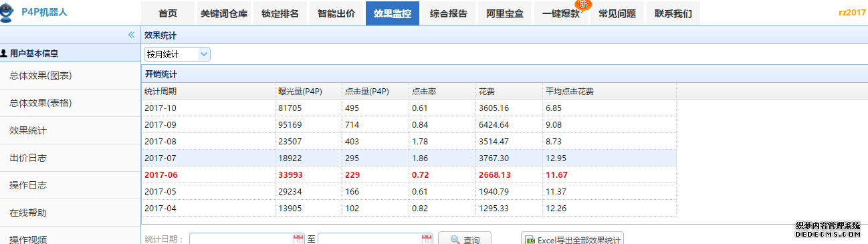Open the 常见问题 tab
This screenshot has height=244, width=868.
(617, 14)
